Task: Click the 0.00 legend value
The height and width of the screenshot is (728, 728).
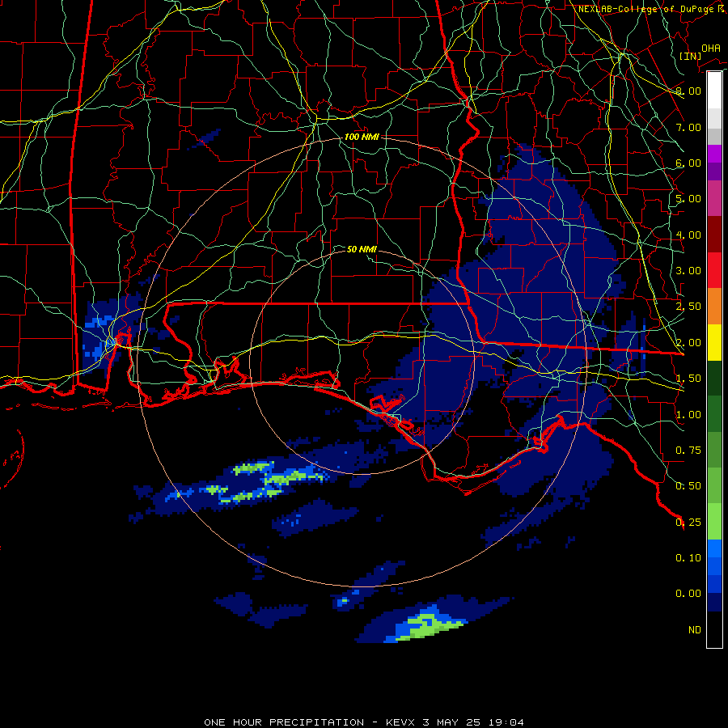Action: pos(688,594)
